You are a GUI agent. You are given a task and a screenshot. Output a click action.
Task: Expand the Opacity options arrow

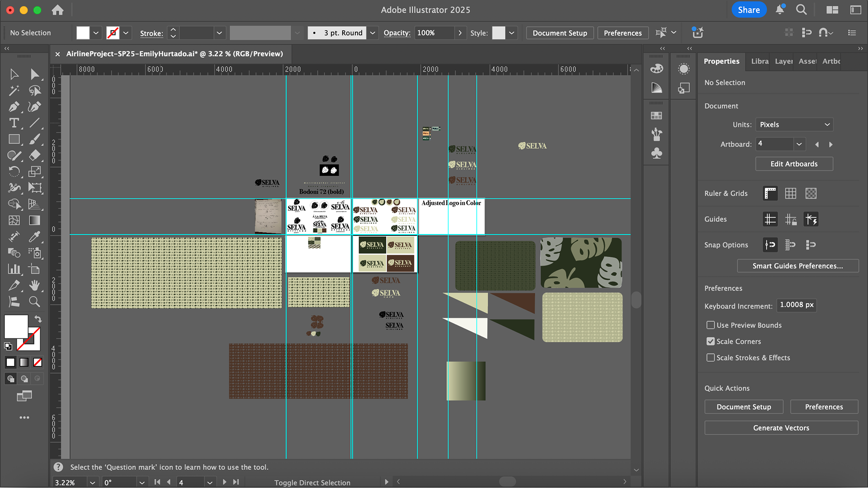tap(460, 33)
